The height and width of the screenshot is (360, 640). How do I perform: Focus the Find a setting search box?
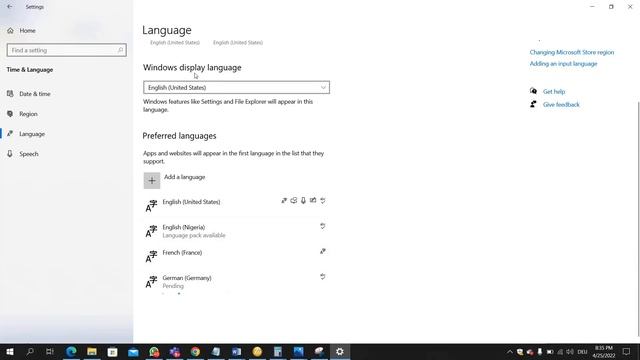[x=67, y=50]
